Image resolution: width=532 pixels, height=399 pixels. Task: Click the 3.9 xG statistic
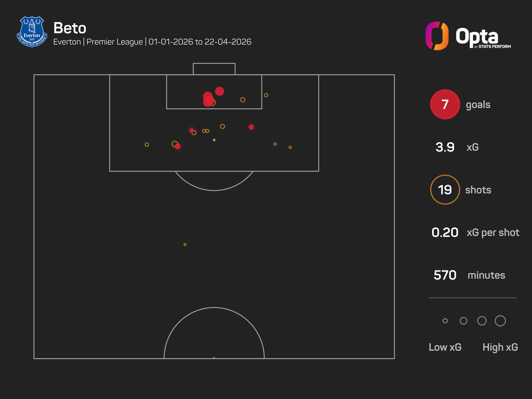click(445, 147)
